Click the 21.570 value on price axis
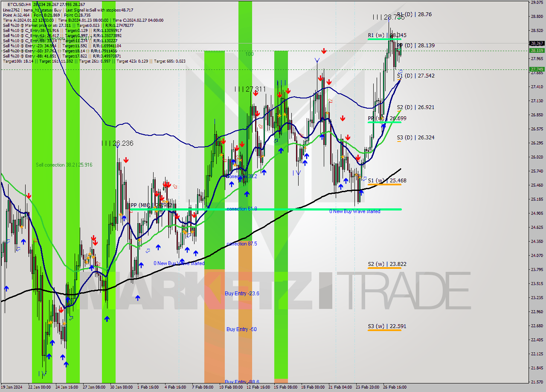The width and height of the screenshot is (546, 392). [x=537, y=382]
